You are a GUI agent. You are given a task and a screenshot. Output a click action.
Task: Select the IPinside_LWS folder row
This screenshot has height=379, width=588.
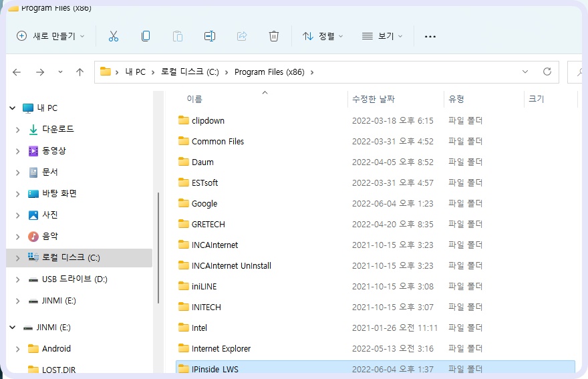(375, 368)
